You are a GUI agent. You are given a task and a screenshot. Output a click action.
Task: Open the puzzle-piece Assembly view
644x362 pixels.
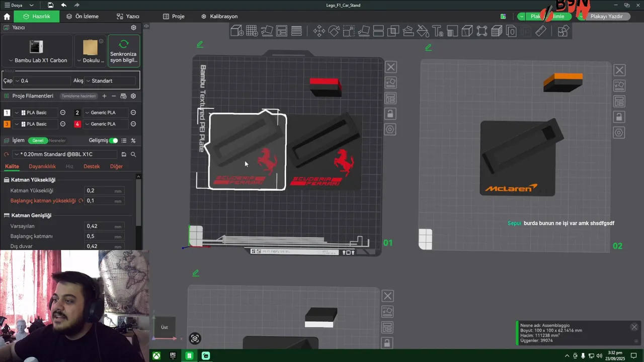[563, 31]
